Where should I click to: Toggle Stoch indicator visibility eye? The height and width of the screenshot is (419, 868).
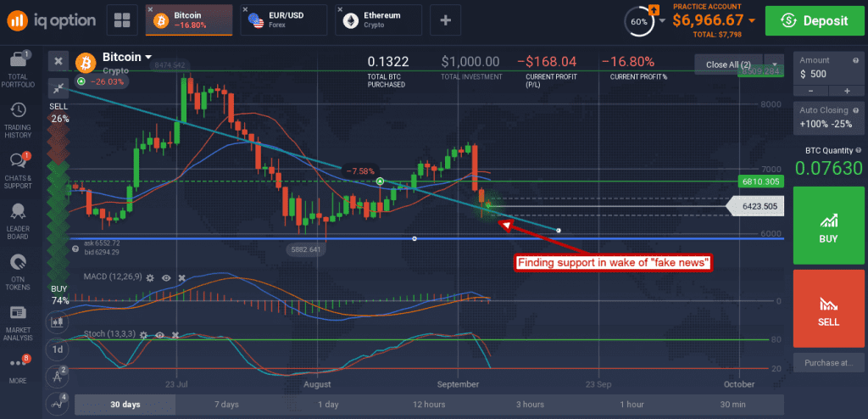tap(160, 335)
